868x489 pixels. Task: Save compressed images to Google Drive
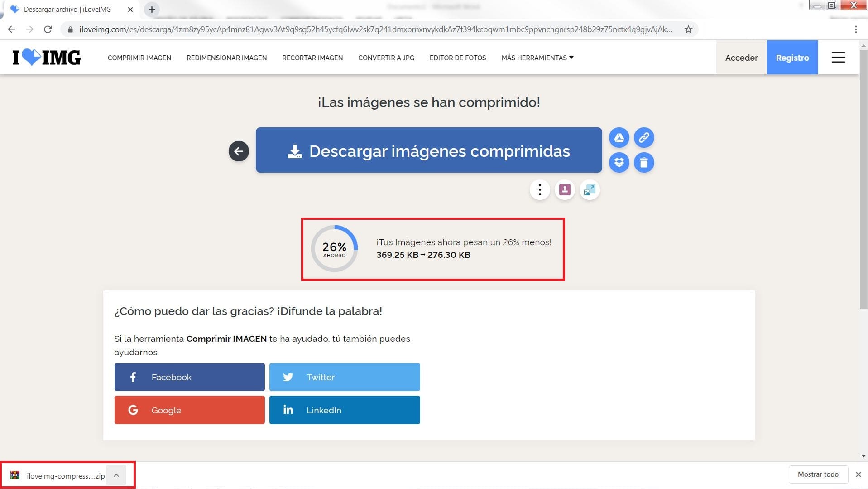(619, 138)
